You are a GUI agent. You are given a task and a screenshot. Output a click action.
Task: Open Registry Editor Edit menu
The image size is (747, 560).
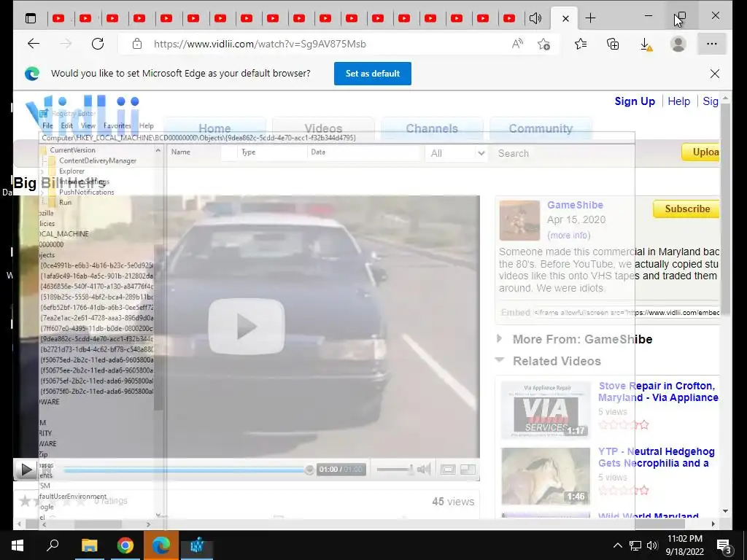pyautogui.click(x=66, y=125)
